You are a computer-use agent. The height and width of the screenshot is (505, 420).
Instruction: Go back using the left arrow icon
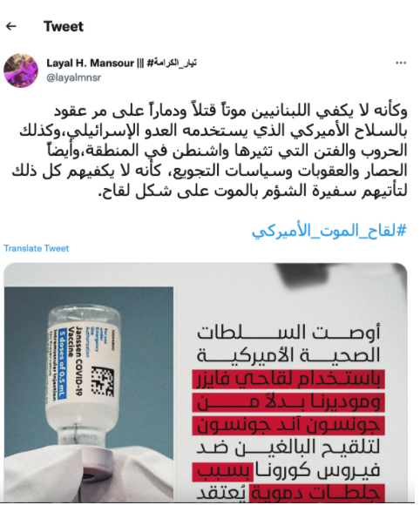[x=11, y=26]
